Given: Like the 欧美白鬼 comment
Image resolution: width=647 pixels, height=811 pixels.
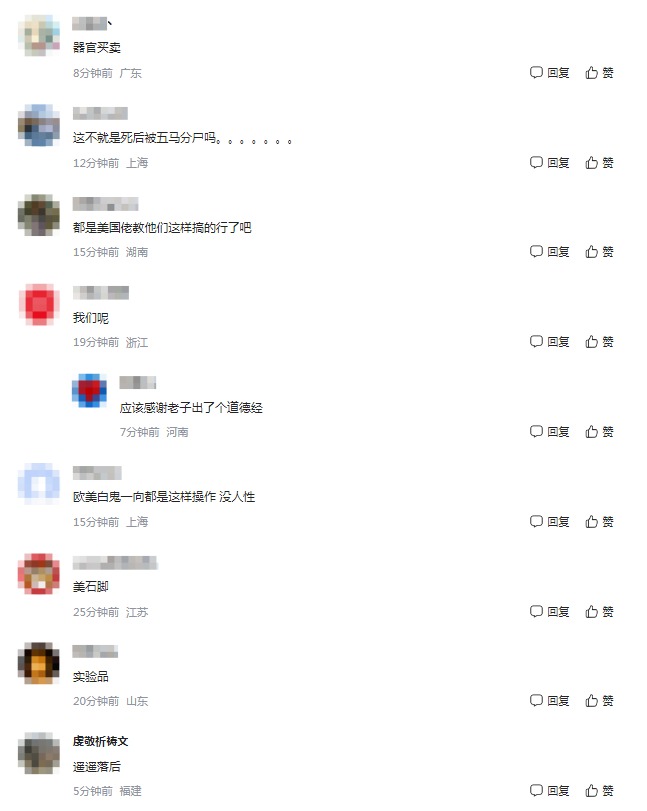Looking at the screenshot, I should coord(599,521).
